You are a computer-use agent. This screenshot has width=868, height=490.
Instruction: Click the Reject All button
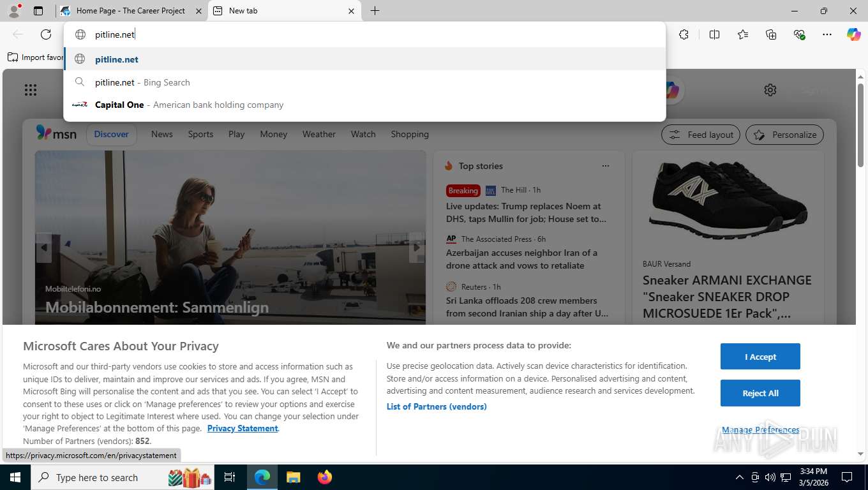click(760, 393)
